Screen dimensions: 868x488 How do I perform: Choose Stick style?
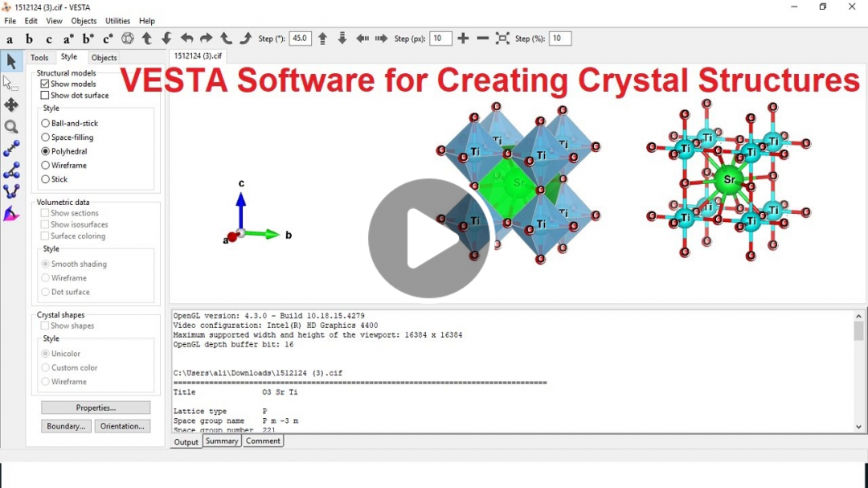(45, 179)
